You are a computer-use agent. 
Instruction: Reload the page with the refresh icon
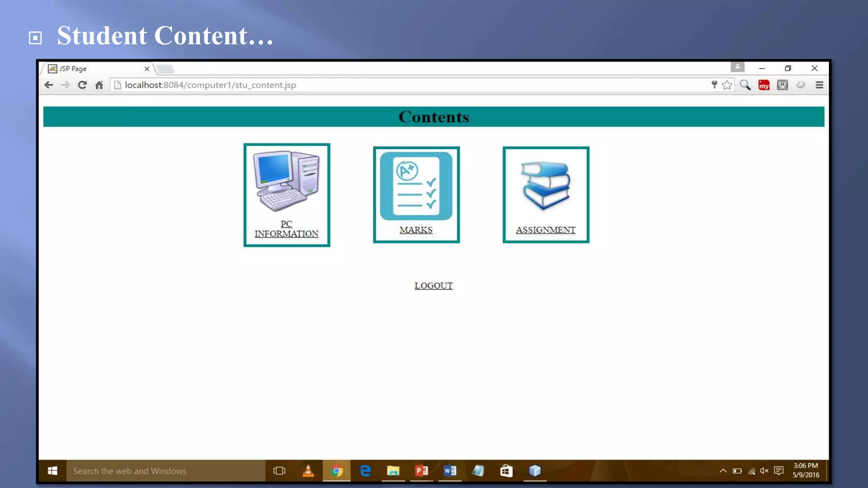(82, 85)
